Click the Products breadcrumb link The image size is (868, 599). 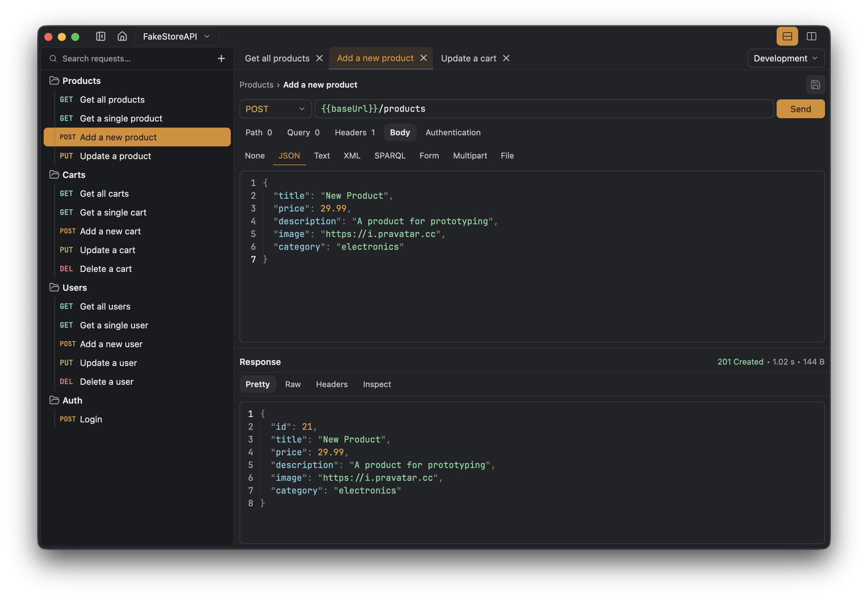256,85
